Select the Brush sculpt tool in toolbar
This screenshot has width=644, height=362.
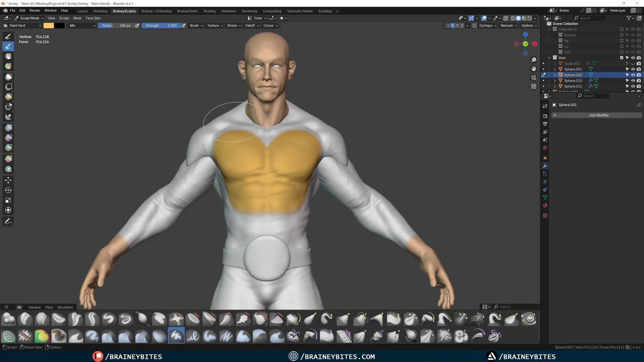(8, 36)
